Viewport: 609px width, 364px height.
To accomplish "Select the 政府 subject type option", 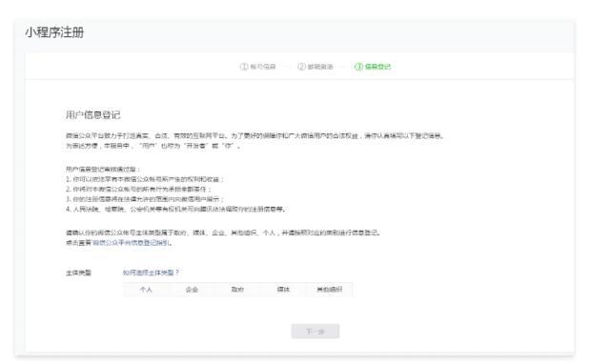I will [x=237, y=290].
